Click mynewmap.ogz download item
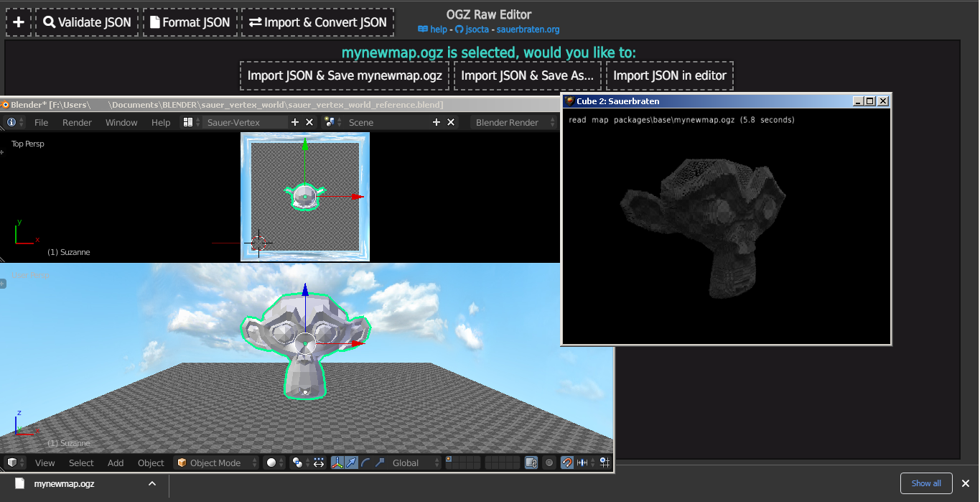 (64, 483)
